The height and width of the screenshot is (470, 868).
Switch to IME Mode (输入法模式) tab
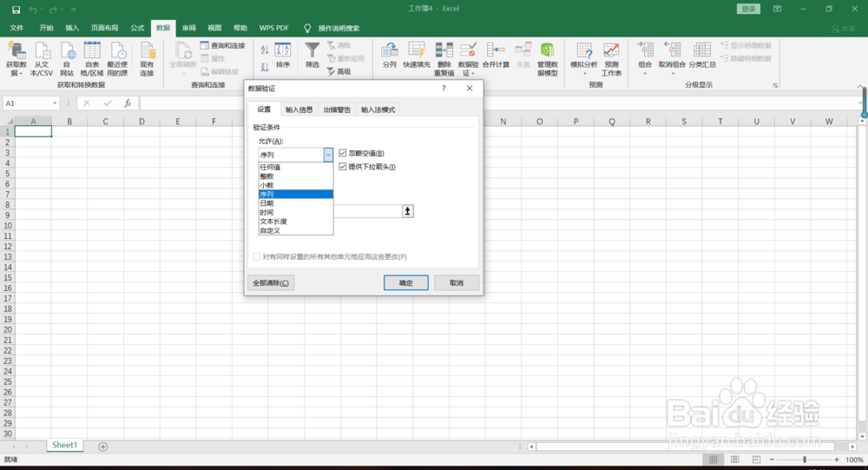[378, 109]
